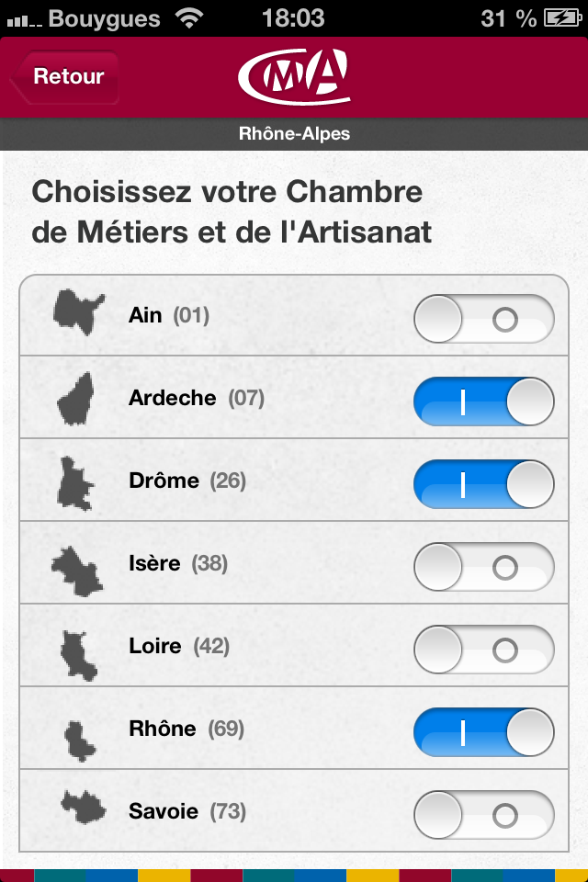Select the Ardeche (07) row label
This screenshot has width=588, height=882.
point(197,398)
